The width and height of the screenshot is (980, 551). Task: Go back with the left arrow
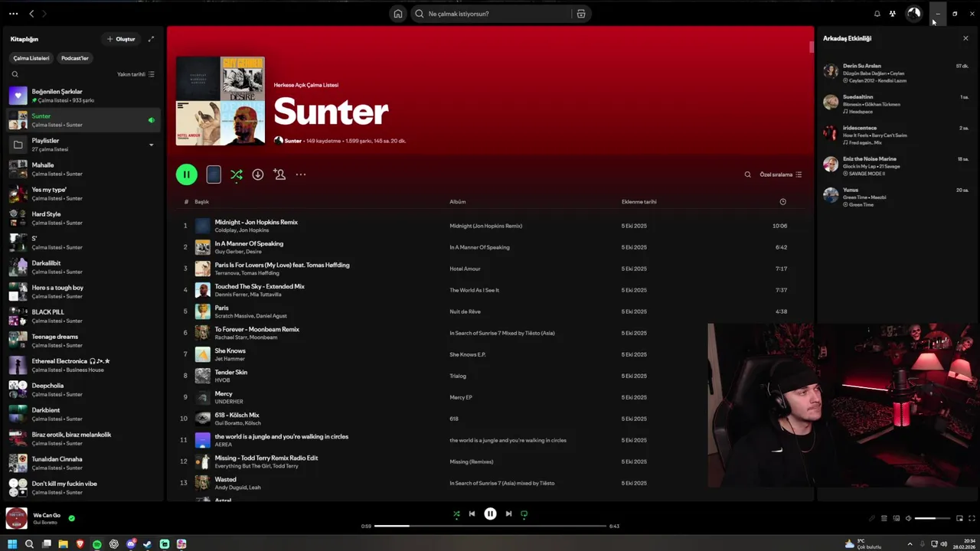tap(31, 14)
